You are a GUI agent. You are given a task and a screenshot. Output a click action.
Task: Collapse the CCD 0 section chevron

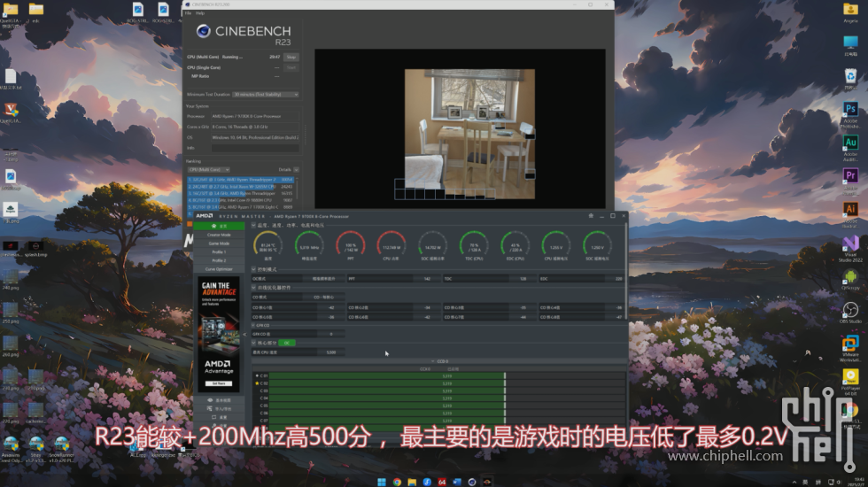[433, 361]
